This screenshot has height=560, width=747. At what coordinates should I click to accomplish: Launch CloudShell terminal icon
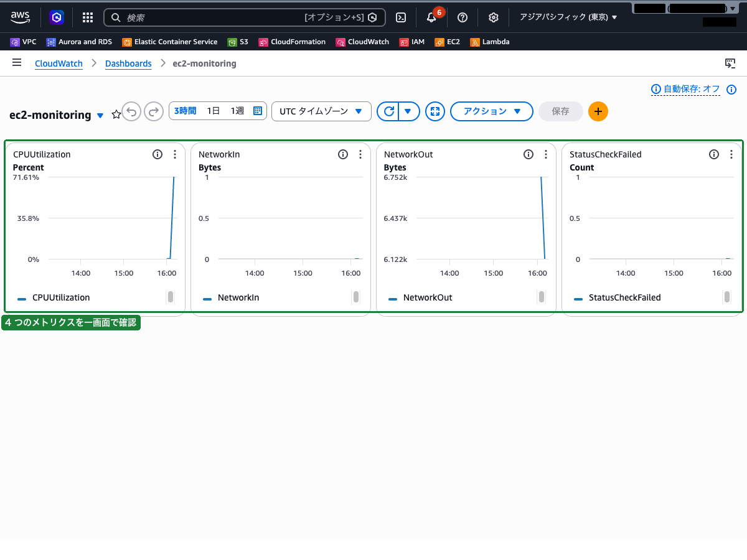(402, 17)
